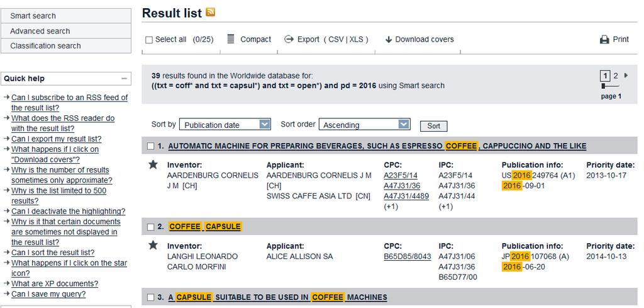644x308 pixels.
Task: Click the Export arrow icon
Action: coord(289,39)
